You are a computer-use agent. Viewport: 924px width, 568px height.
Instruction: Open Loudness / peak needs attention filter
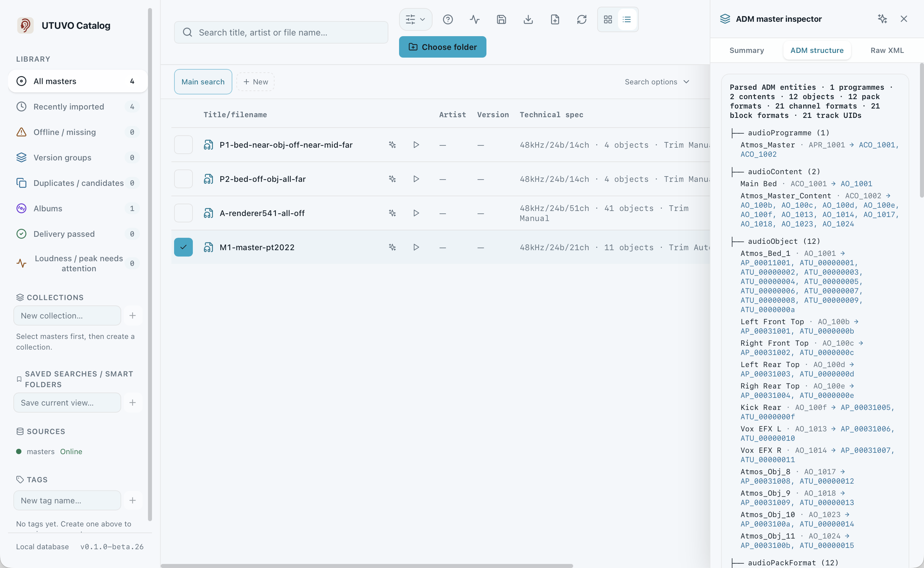point(78,263)
